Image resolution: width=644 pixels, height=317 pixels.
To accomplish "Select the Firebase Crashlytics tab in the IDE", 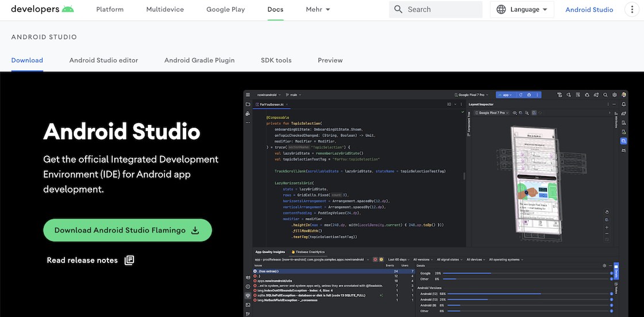I will (308, 251).
